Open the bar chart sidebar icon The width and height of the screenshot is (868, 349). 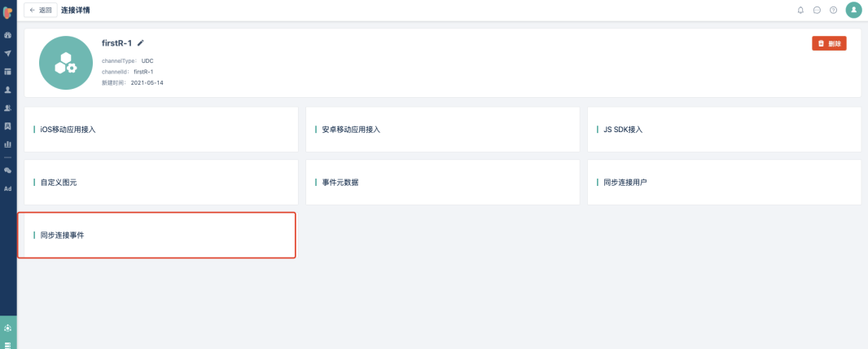point(8,144)
